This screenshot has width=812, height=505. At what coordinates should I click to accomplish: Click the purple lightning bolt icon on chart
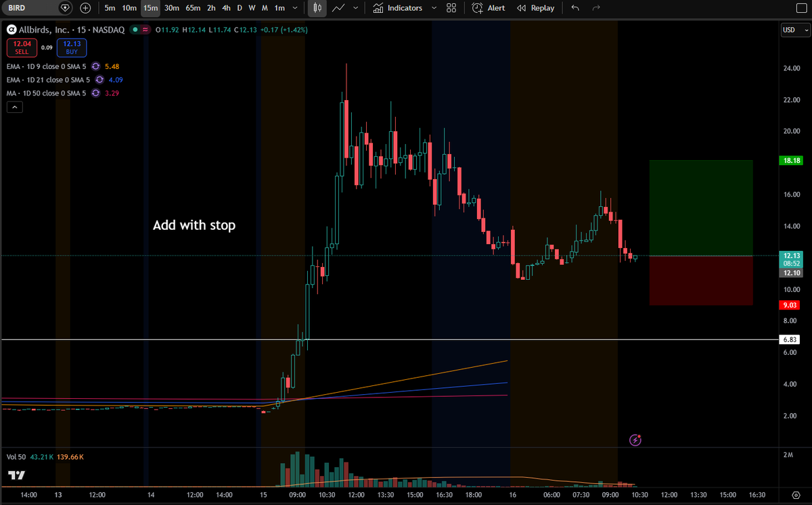635,441
